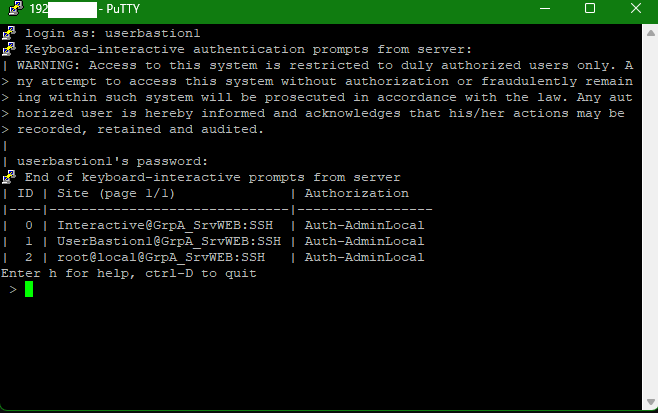The width and height of the screenshot is (658, 413).
Task: Click the green terminal cursor at prompt
Action: click(30, 290)
